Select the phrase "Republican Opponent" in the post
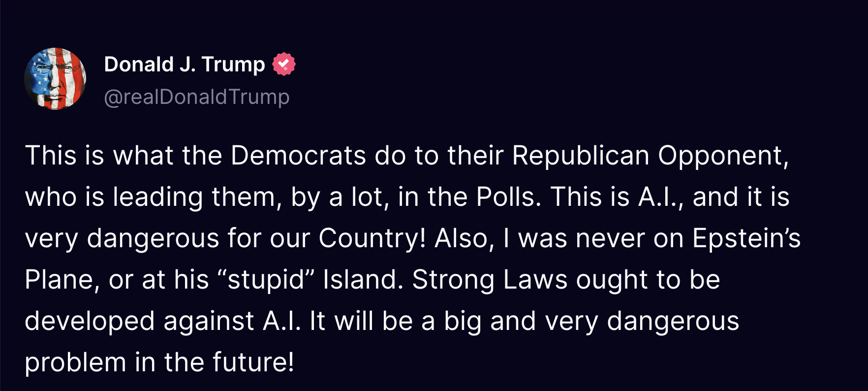This screenshot has width=868, height=391. (x=651, y=156)
